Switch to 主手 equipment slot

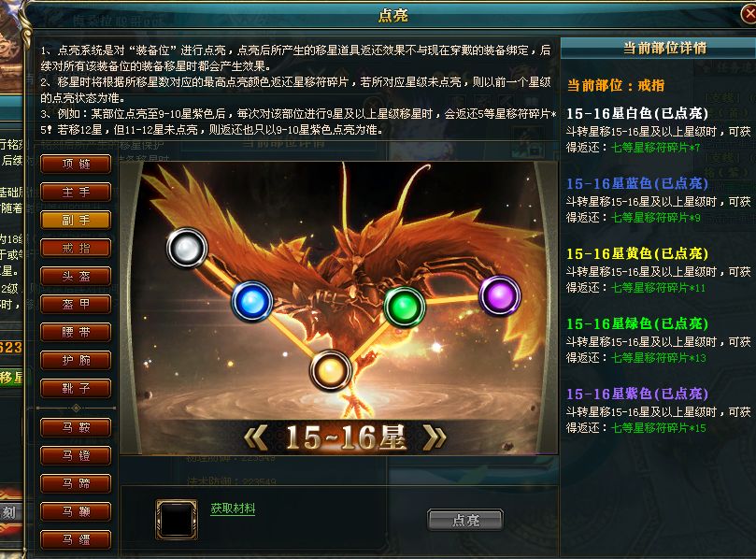coord(77,192)
